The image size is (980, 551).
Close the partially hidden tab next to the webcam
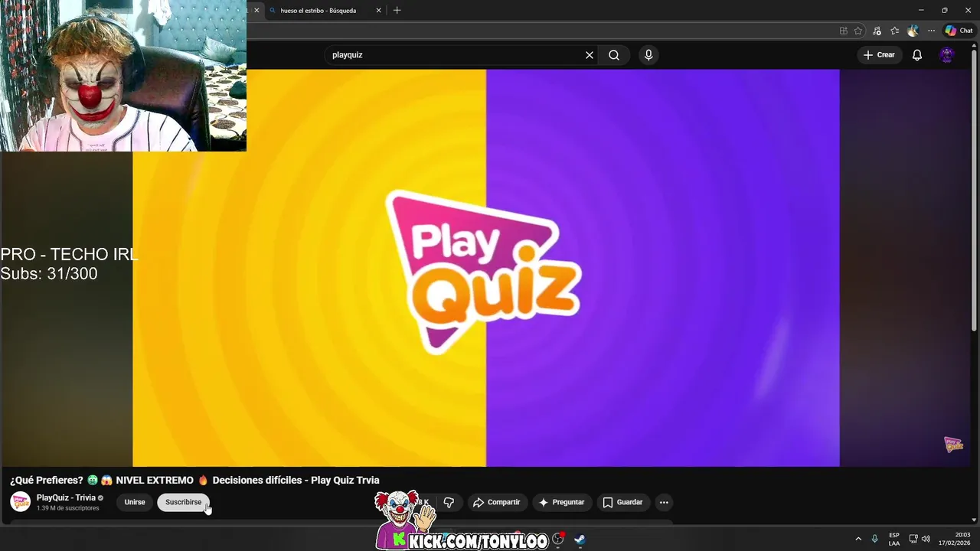pos(256,11)
